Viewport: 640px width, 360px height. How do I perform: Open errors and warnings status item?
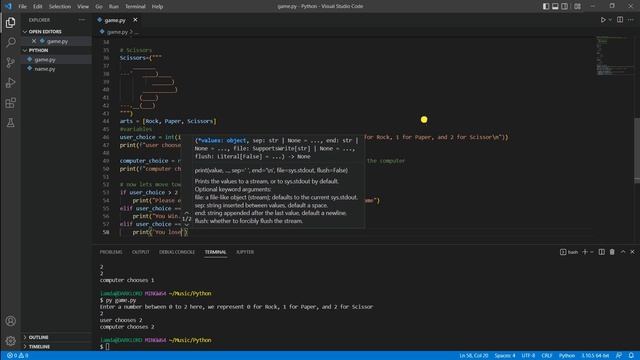(x=18, y=356)
